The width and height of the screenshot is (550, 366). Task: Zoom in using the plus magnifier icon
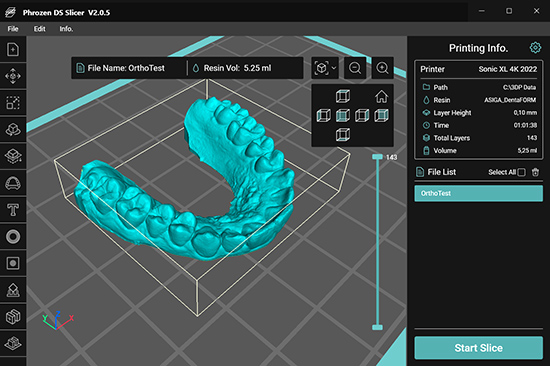point(382,68)
